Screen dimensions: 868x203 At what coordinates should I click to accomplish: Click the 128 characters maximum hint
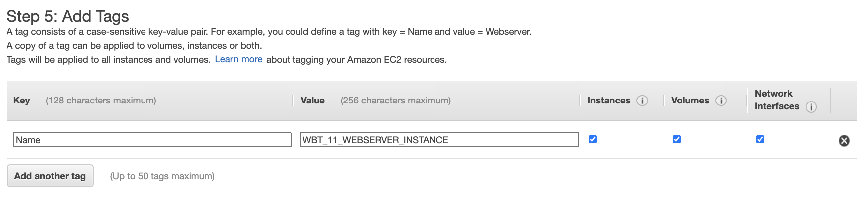click(101, 101)
